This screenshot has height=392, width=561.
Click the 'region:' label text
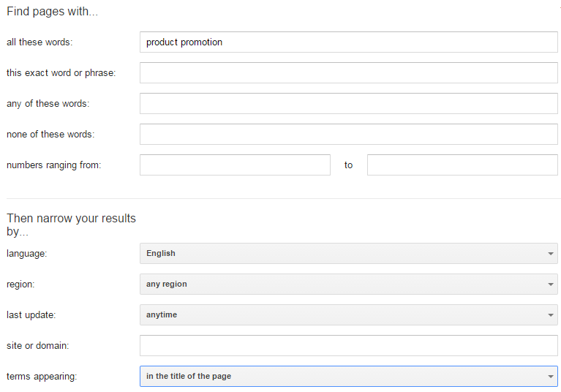tap(20, 284)
